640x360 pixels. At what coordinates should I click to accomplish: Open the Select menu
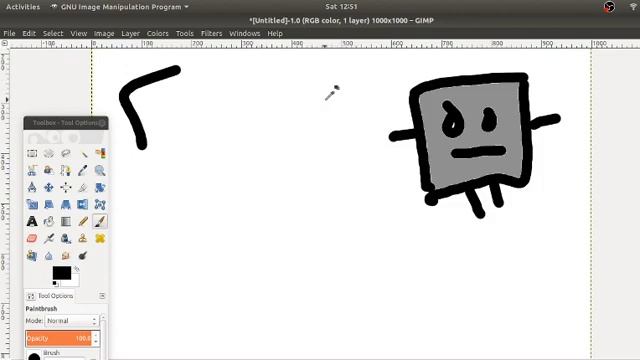tap(53, 33)
